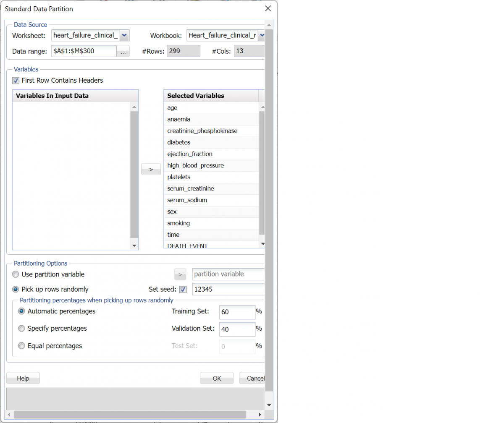Select Equal percentages radio button
Image resolution: width=504 pixels, height=423 pixels.
(22, 346)
